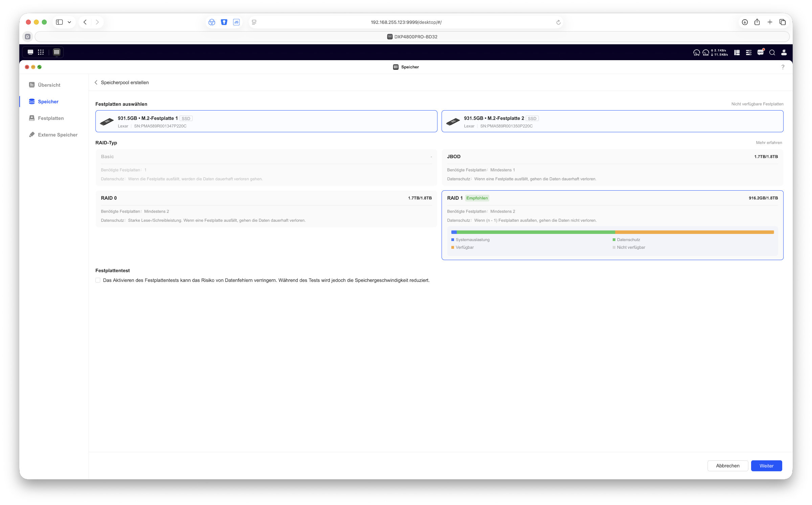812x505 pixels.
Task: Click the Weiter button
Action: coord(766,466)
